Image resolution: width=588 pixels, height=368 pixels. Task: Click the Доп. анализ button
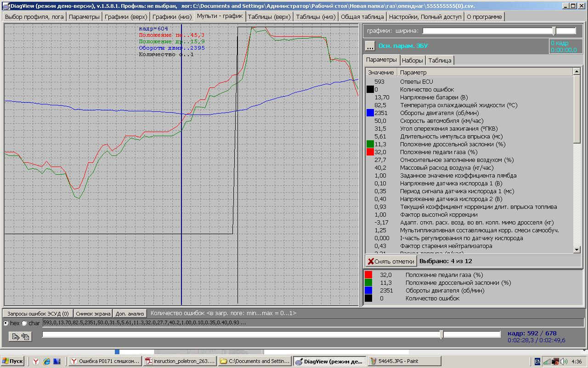[x=130, y=313]
